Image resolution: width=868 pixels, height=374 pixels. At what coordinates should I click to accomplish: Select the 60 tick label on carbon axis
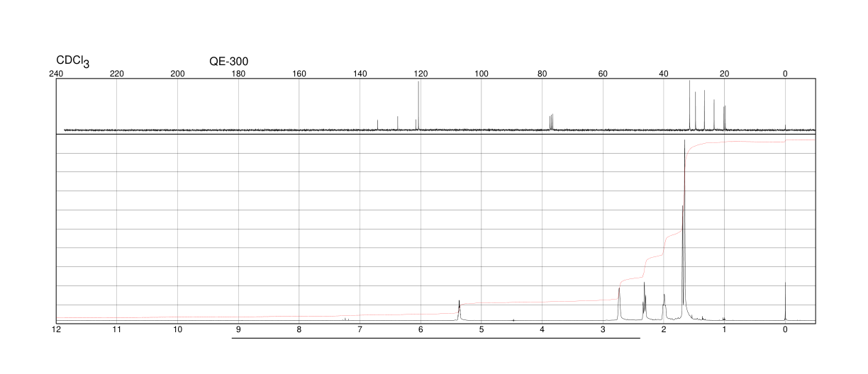click(603, 74)
